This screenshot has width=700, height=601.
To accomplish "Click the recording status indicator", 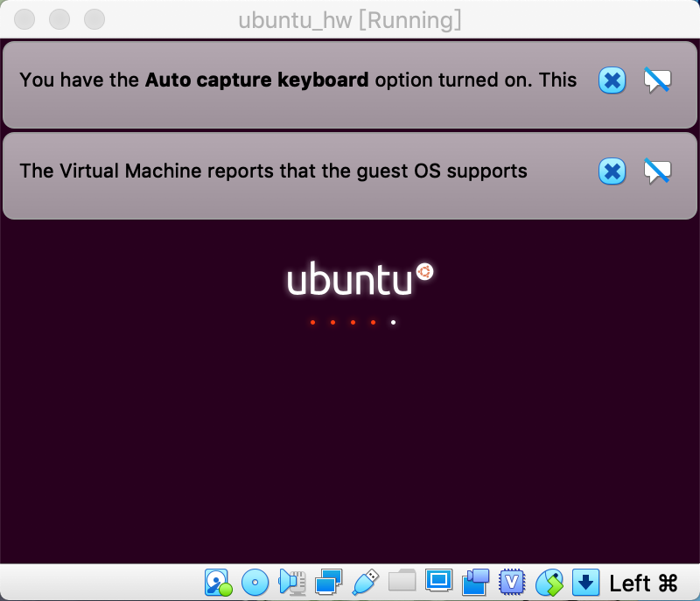I will (x=475, y=583).
